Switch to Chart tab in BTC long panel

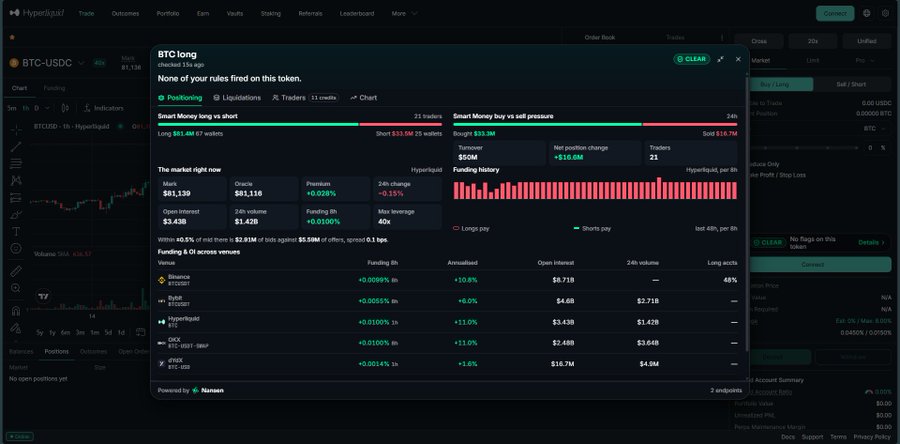[x=363, y=98]
